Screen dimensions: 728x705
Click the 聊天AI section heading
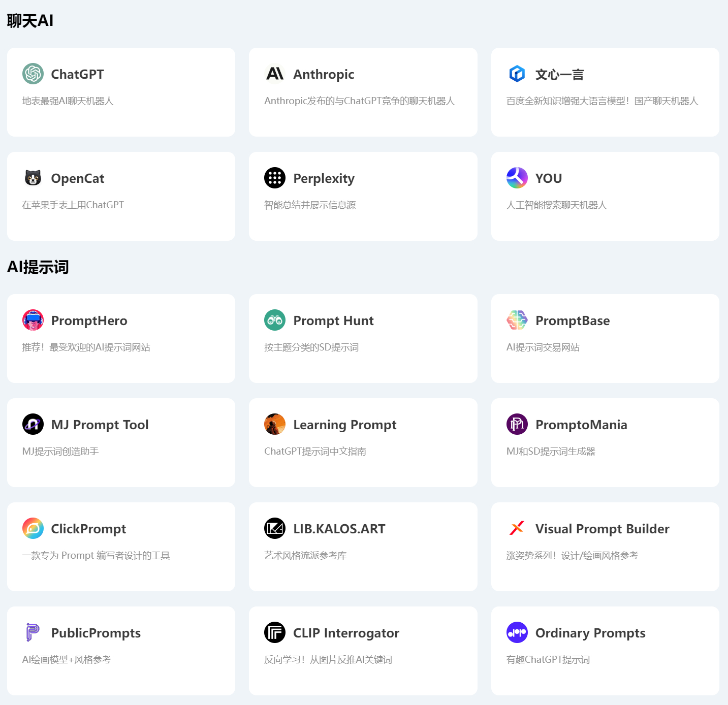[x=30, y=21]
